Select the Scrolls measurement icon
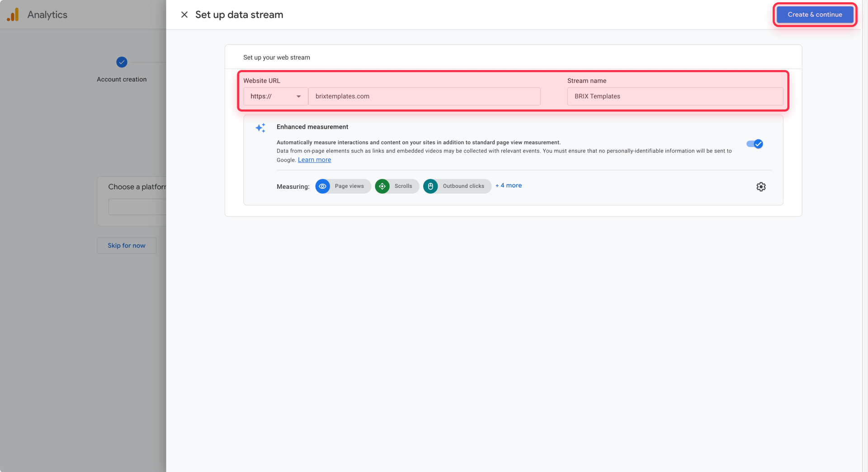The image size is (868, 472). pos(382,186)
